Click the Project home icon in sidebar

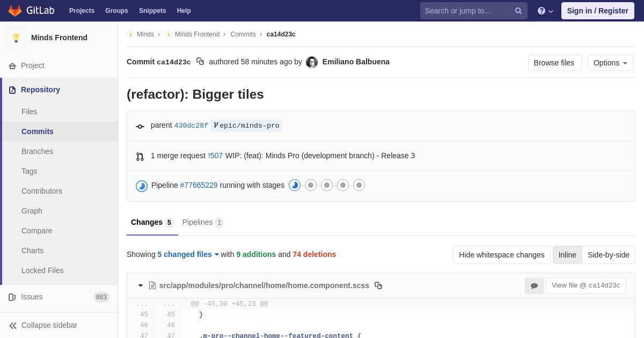[12, 66]
